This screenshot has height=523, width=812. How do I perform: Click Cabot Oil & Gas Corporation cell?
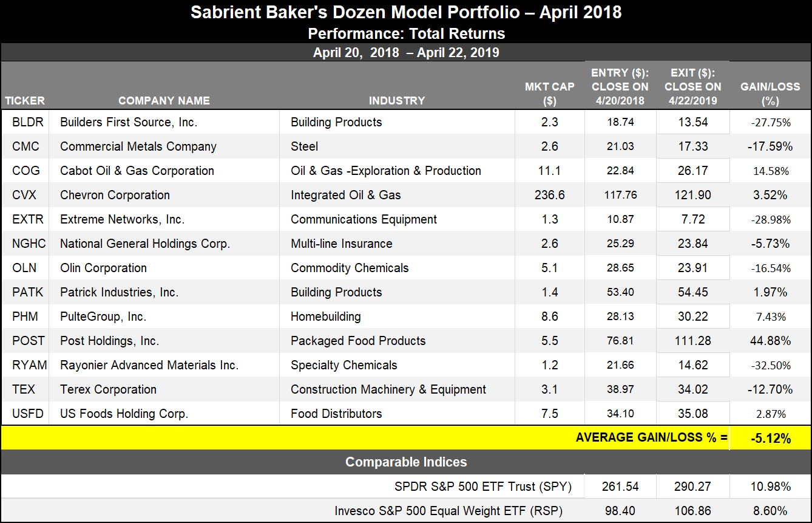[137, 171]
